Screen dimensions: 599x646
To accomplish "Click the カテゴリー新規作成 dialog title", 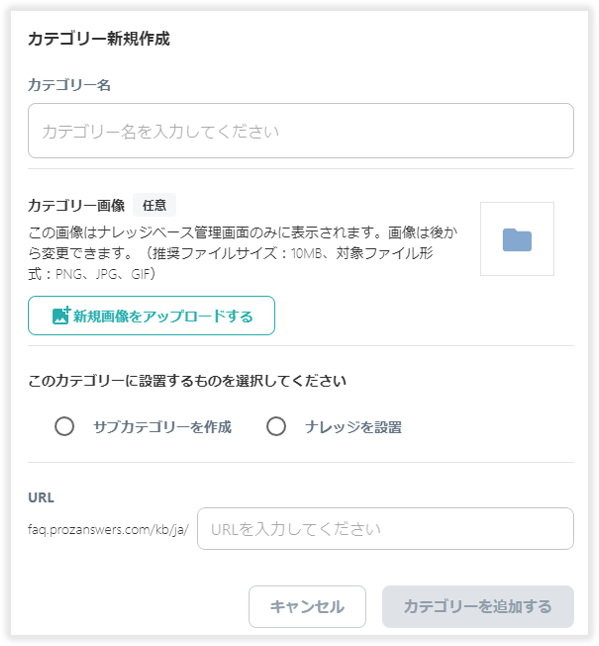I will point(99,39).
